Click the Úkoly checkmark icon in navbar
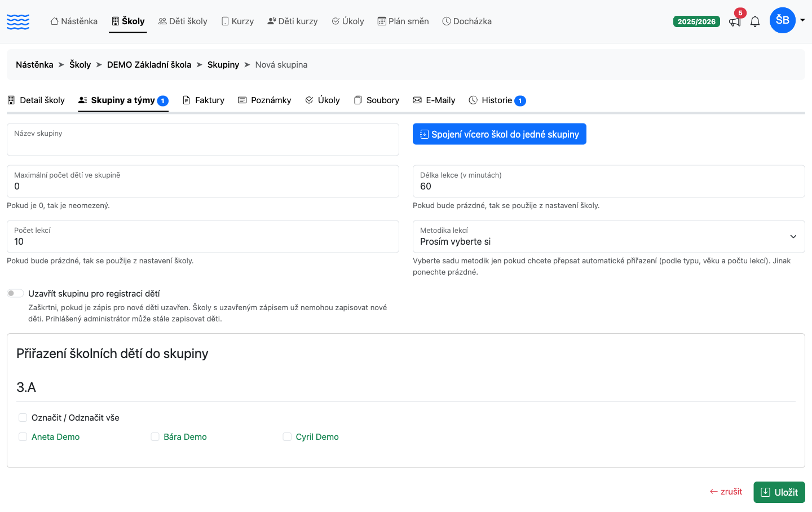The height and width of the screenshot is (512, 812). [x=336, y=21]
